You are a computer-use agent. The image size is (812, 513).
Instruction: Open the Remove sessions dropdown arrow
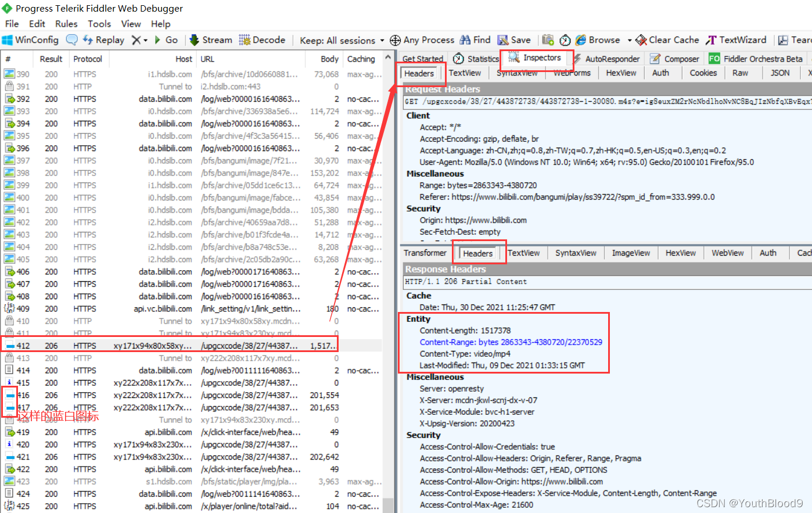tap(145, 40)
